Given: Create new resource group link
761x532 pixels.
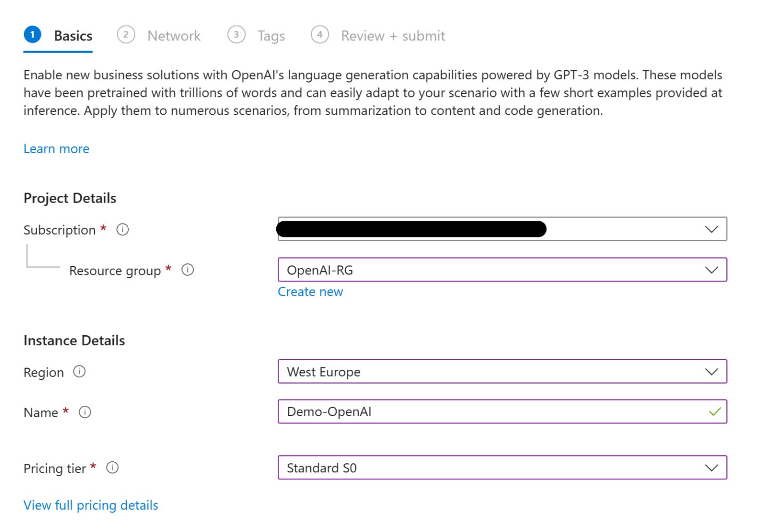Looking at the screenshot, I should click(310, 292).
